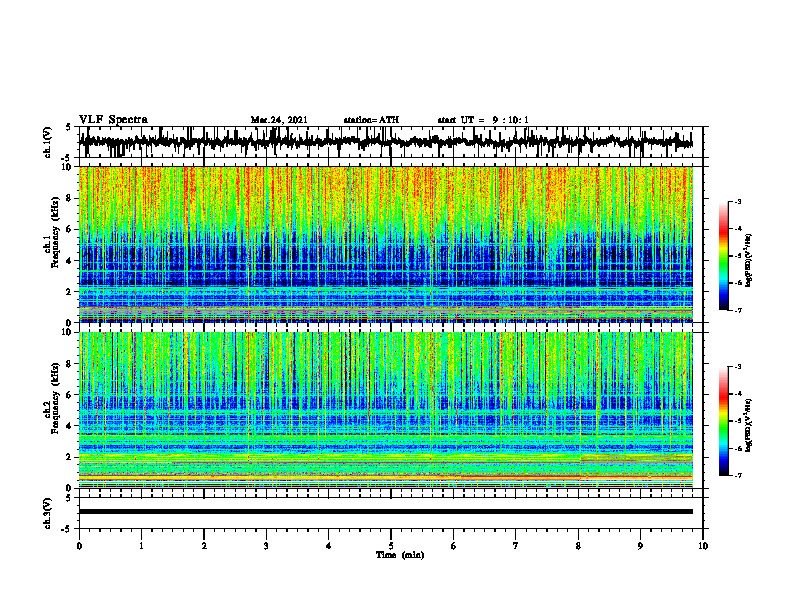Click the "-3" value on ch.1 colorbar
The height and width of the screenshot is (612, 792).
click(x=738, y=202)
